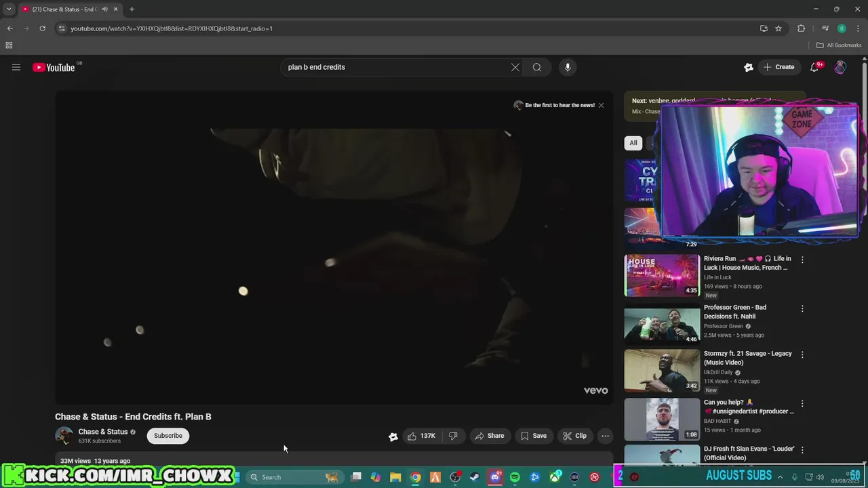Open options menu for Riviera Run video

coord(802,260)
